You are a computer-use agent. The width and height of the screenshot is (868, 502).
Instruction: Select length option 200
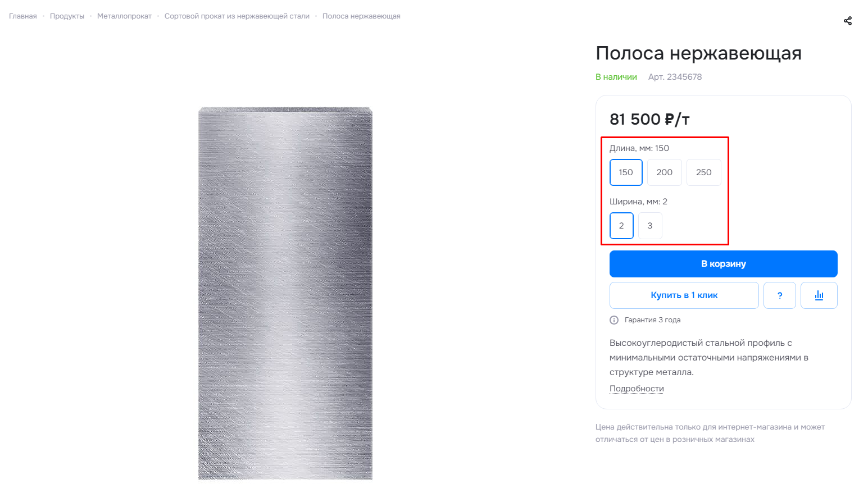(665, 172)
